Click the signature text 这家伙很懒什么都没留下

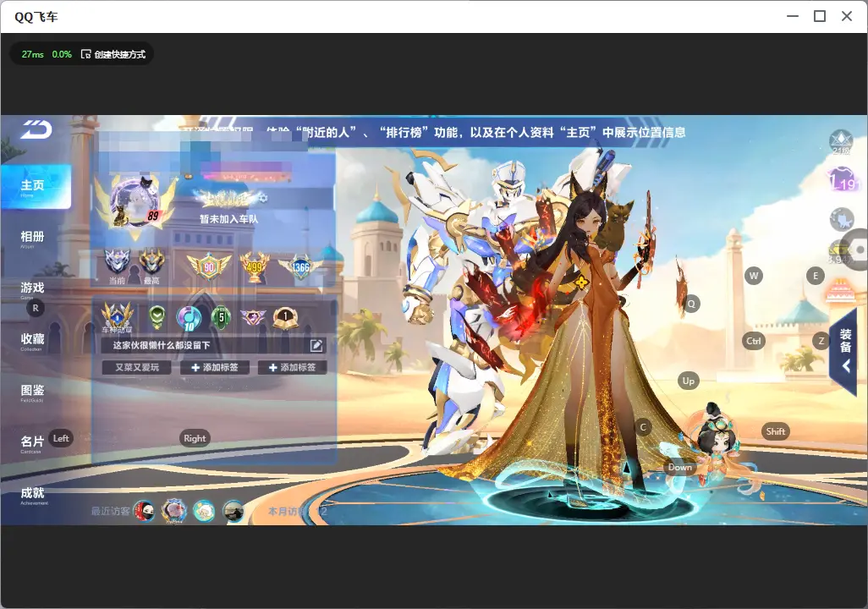tap(162, 345)
